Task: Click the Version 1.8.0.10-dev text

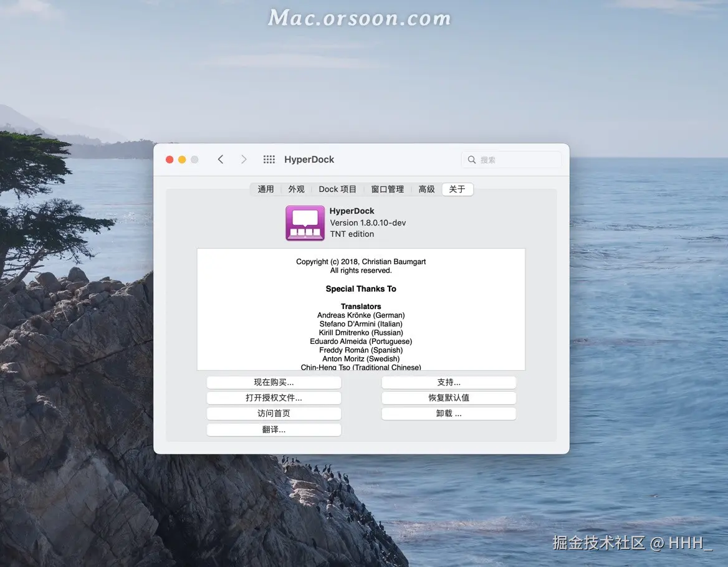Action: point(368,222)
